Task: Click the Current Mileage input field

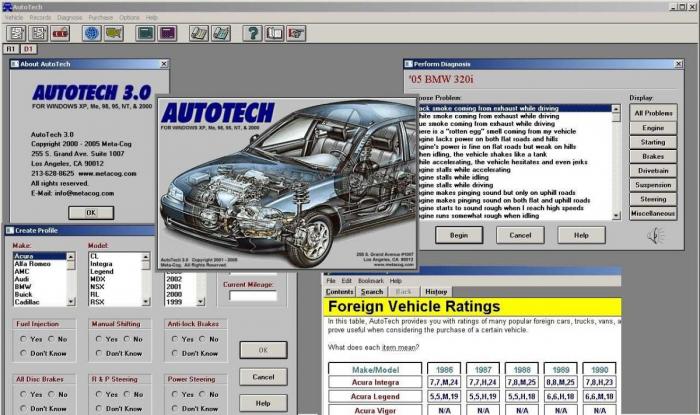Action: pos(253,295)
